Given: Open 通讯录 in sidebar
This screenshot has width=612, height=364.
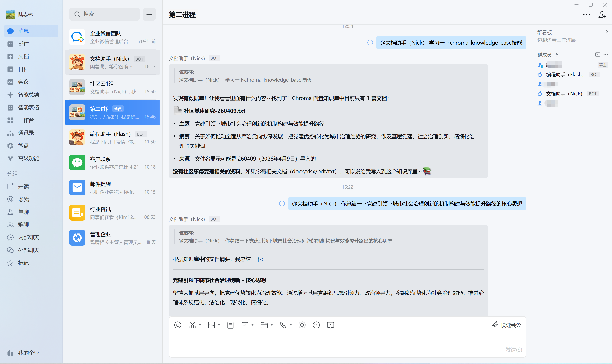Looking at the screenshot, I should [x=31, y=133].
